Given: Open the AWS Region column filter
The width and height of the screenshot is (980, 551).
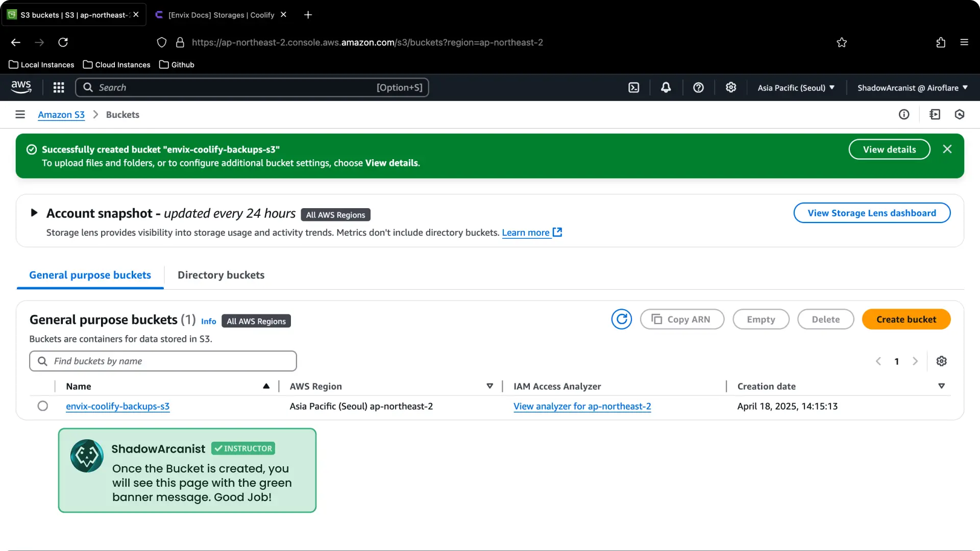Looking at the screenshot, I should pyautogui.click(x=489, y=386).
